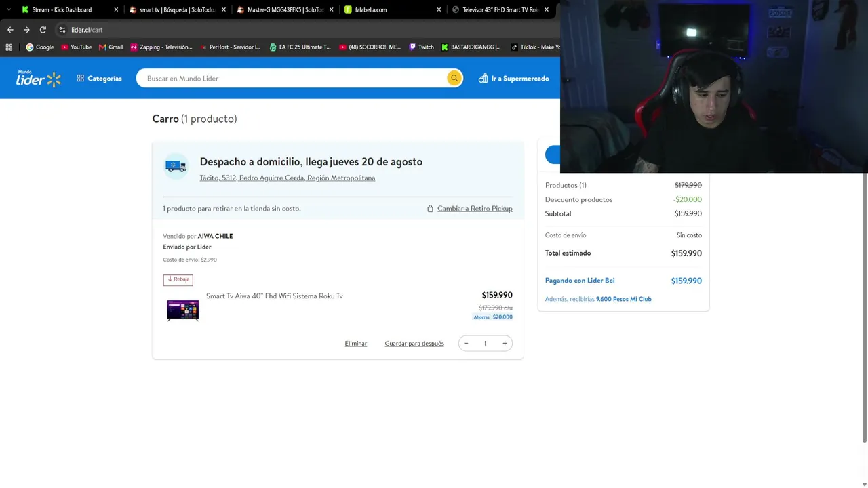Click the lider.cl/cart address bar

point(87,30)
